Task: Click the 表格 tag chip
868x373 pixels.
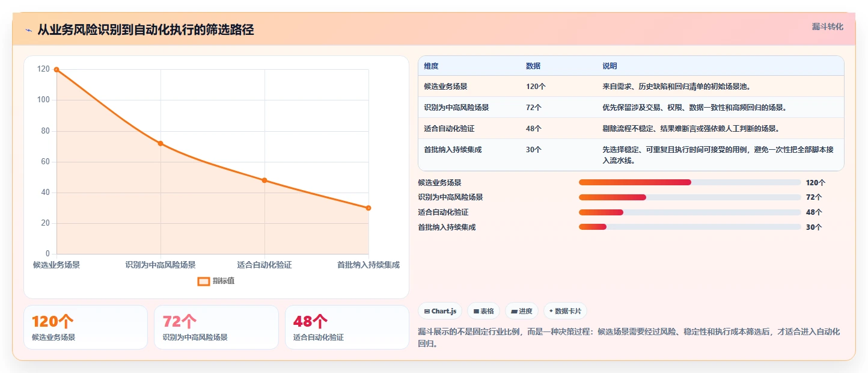Action: [483, 311]
